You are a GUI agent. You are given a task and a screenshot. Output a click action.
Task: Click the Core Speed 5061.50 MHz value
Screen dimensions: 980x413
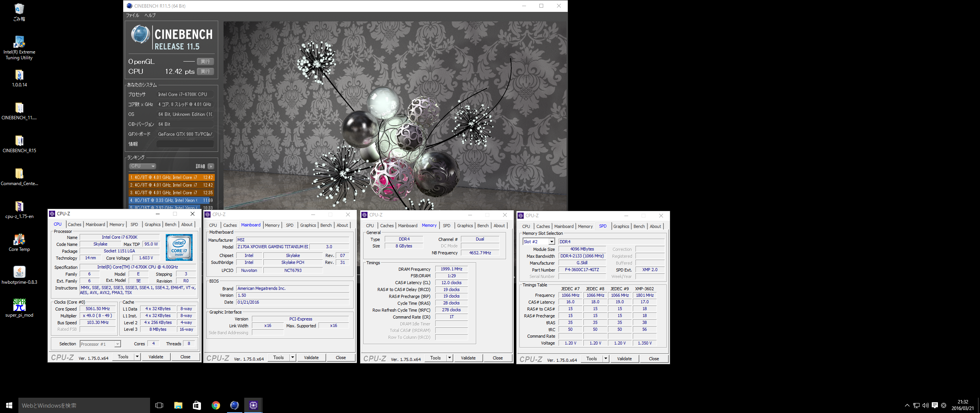[98, 309]
